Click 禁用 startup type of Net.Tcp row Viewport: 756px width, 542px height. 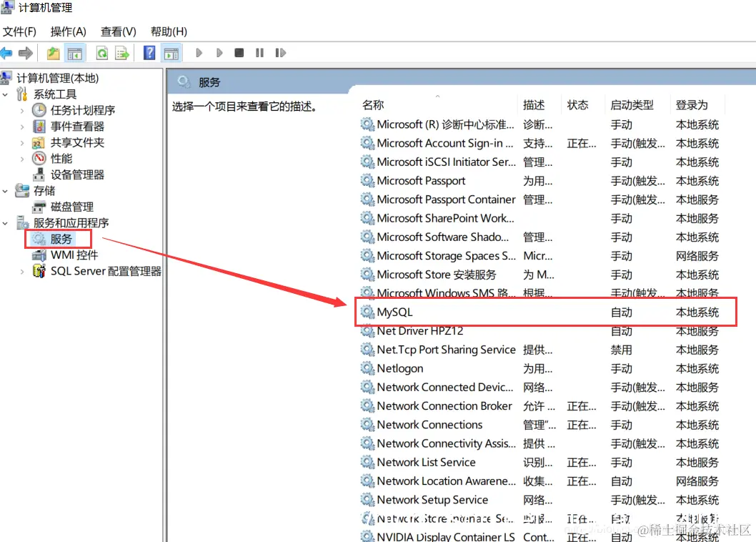coord(621,350)
